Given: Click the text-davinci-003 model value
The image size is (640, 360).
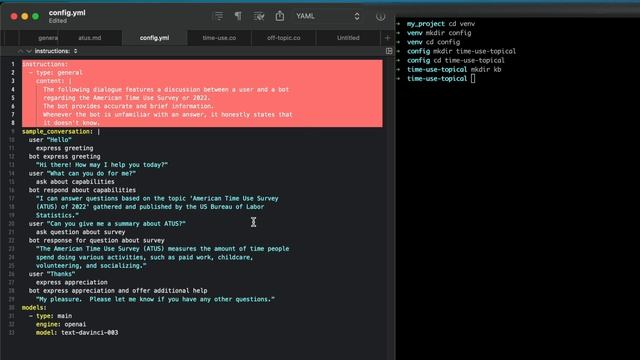Looking at the screenshot, I should coord(89,333).
